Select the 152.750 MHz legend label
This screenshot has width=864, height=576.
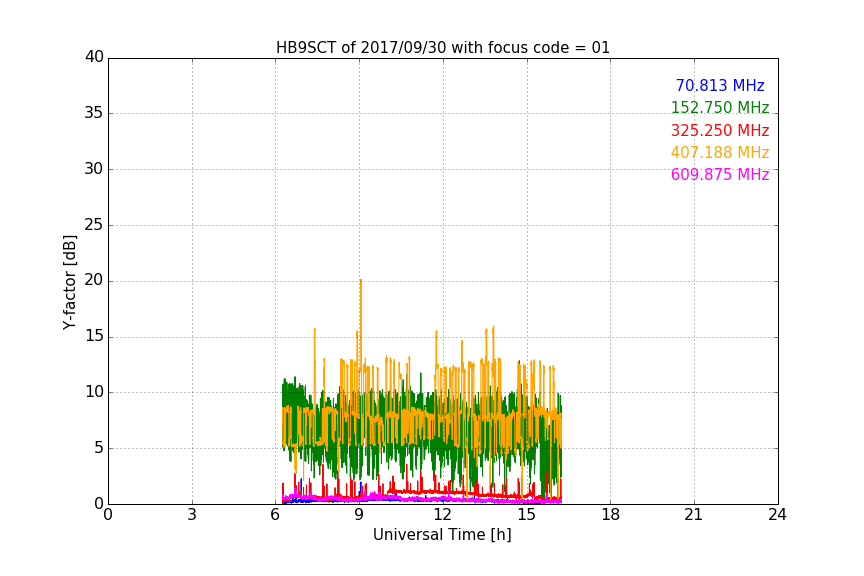click(x=720, y=107)
